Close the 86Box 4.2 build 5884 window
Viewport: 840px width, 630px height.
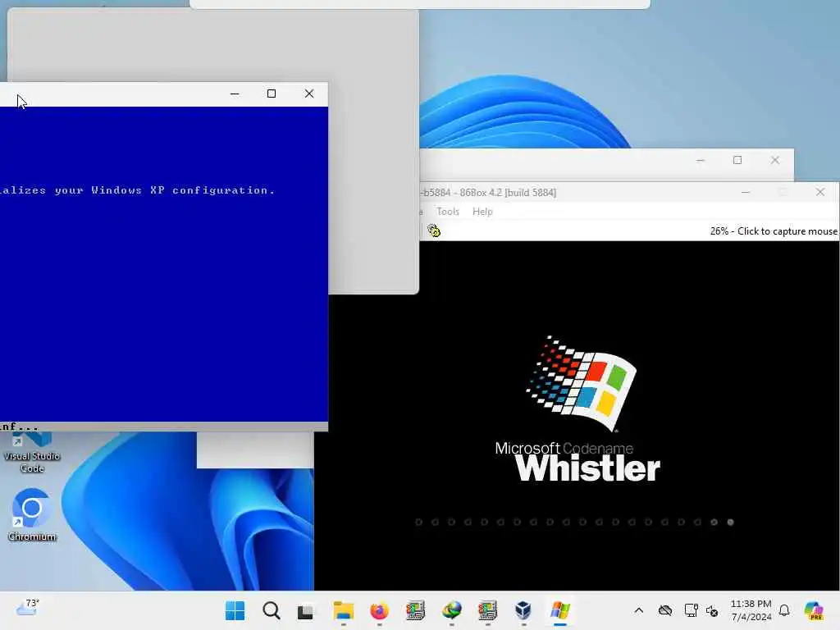coord(820,192)
